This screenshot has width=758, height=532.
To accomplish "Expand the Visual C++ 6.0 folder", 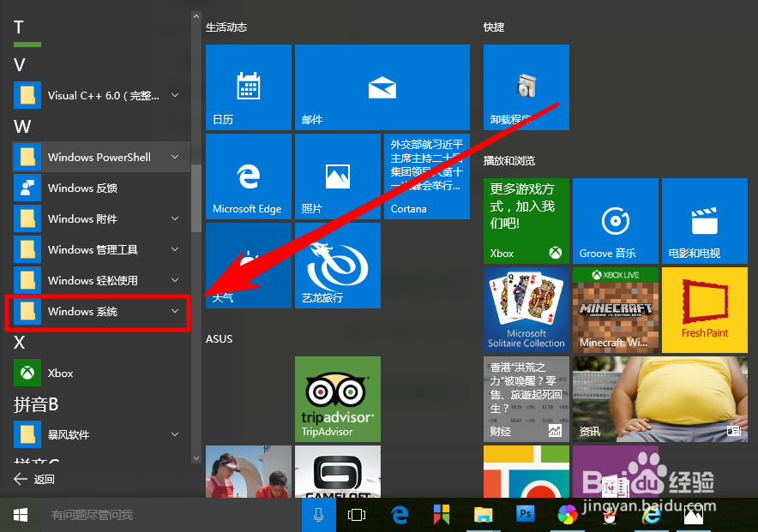I will pyautogui.click(x=99, y=95).
